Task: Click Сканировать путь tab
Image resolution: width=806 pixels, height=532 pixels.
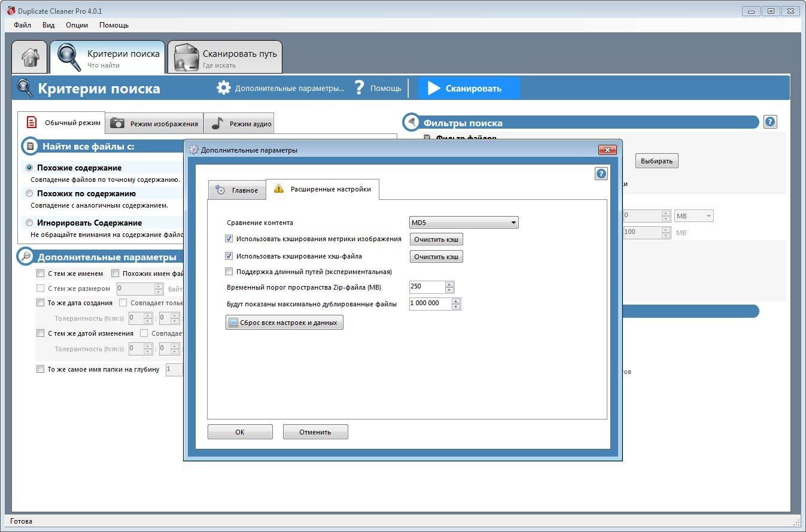Action: coord(225,57)
